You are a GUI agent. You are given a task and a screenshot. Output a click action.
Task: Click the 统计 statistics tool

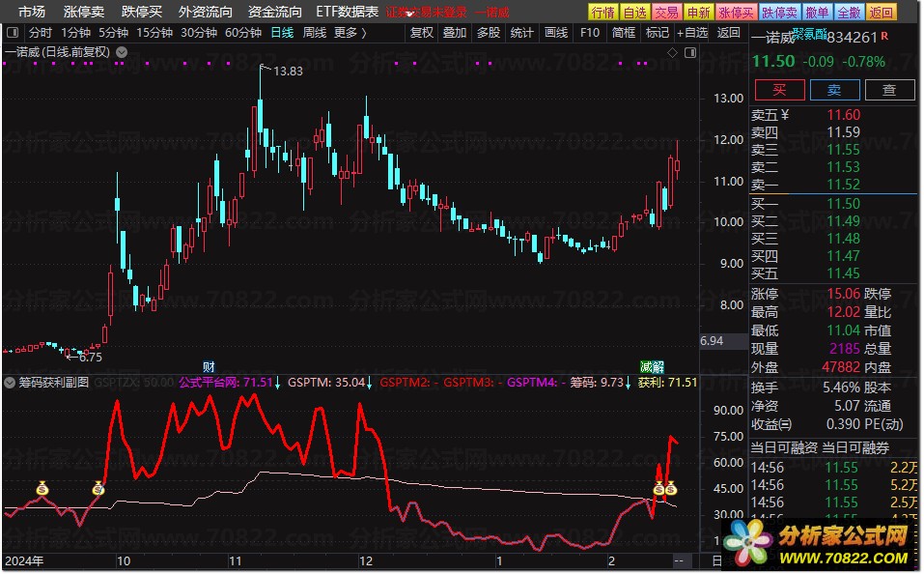521,33
